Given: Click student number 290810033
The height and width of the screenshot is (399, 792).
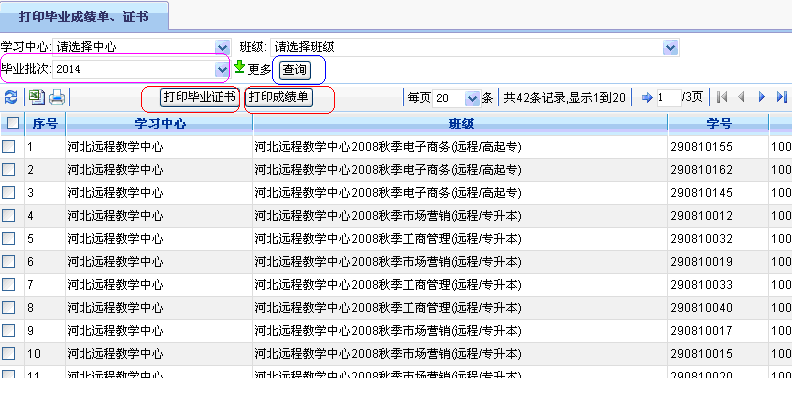Looking at the screenshot, I should click(702, 285).
